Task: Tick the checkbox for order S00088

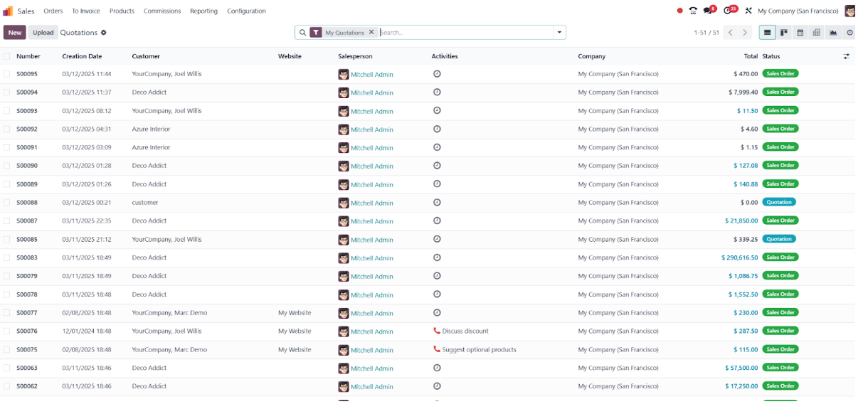Action: (x=6, y=203)
